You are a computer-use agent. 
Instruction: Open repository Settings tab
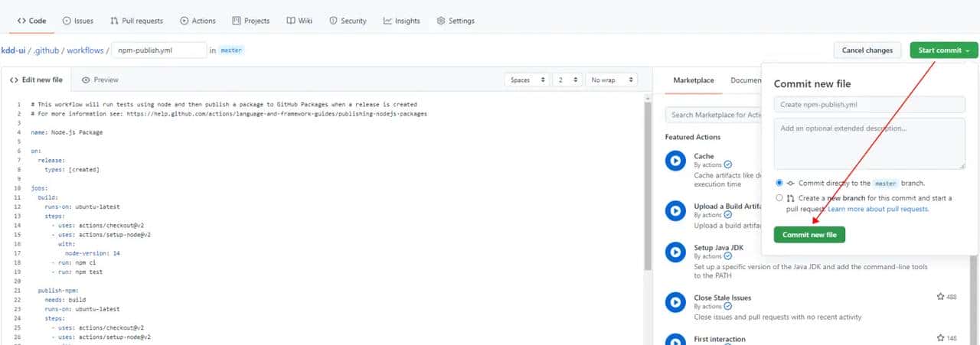455,21
